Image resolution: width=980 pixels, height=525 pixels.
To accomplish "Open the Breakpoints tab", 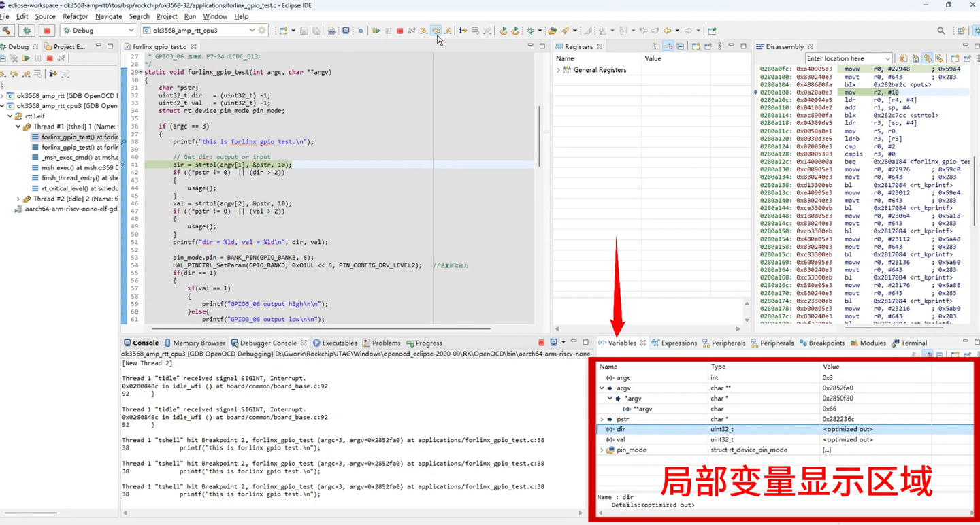I will 822,343.
